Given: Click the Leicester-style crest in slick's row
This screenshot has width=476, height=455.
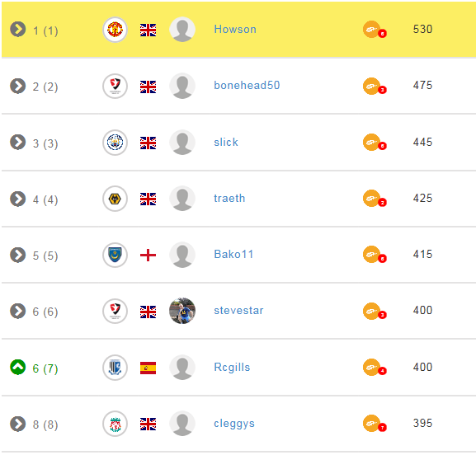Looking at the screenshot, I should point(115,143).
